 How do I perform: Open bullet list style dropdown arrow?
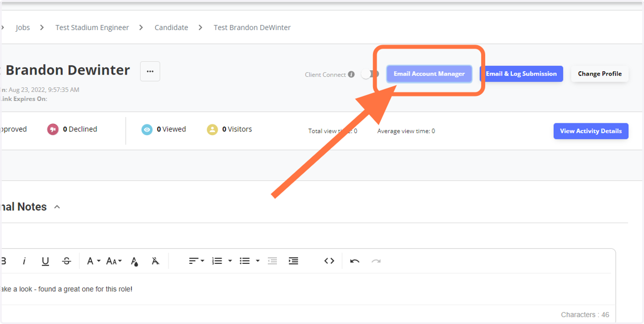(x=258, y=261)
